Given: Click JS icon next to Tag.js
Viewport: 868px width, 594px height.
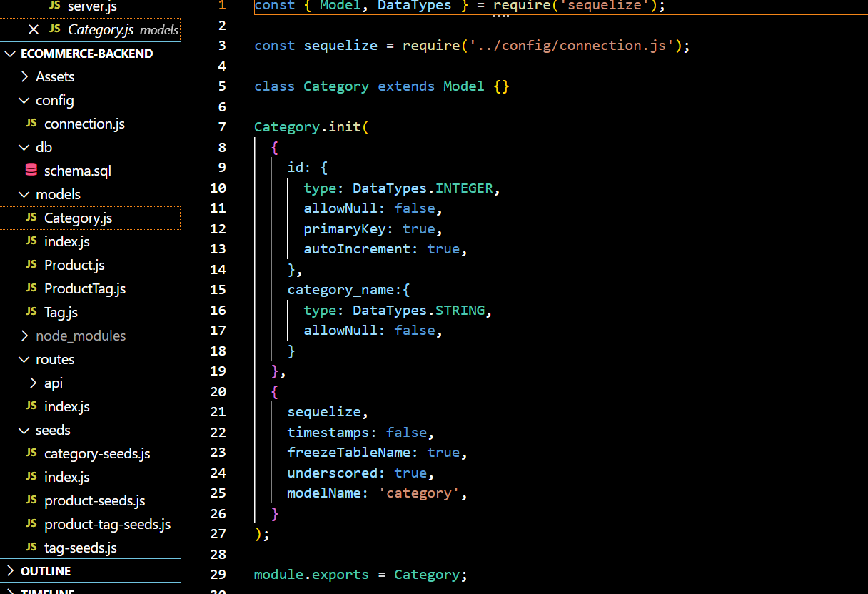Looking at the screenshot, I should pos(31,312).
